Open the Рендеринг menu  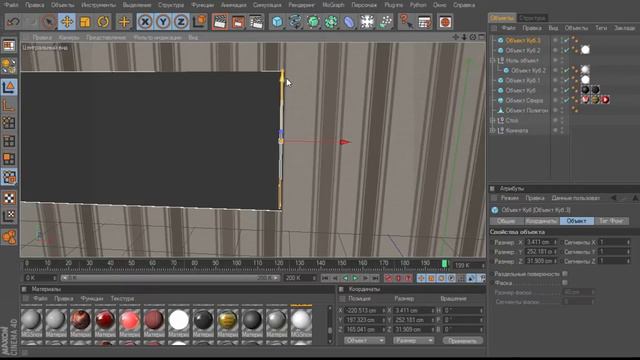tap(301, 5)
